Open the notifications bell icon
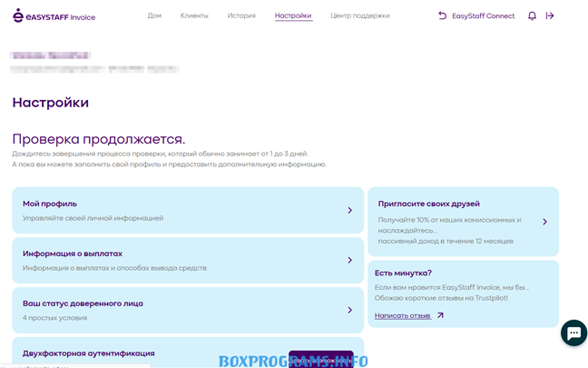Screen dimensions: 588x368 (x=532, y=16)
